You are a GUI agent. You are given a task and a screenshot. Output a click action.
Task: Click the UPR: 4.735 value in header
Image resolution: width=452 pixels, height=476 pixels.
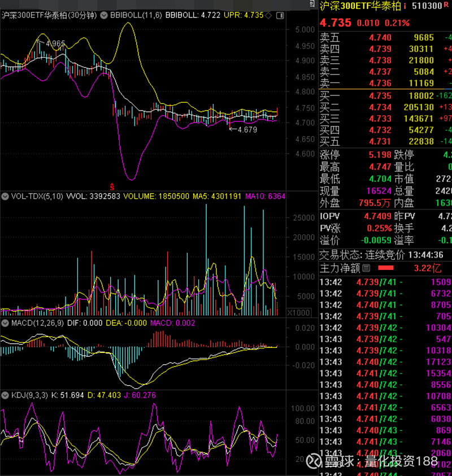pos(244,15)
